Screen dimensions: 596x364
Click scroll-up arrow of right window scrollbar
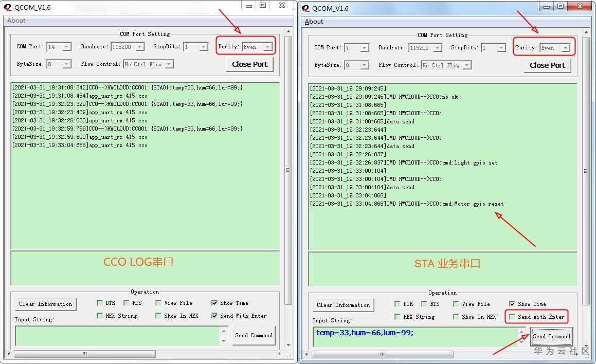click(x=586, y=33)
